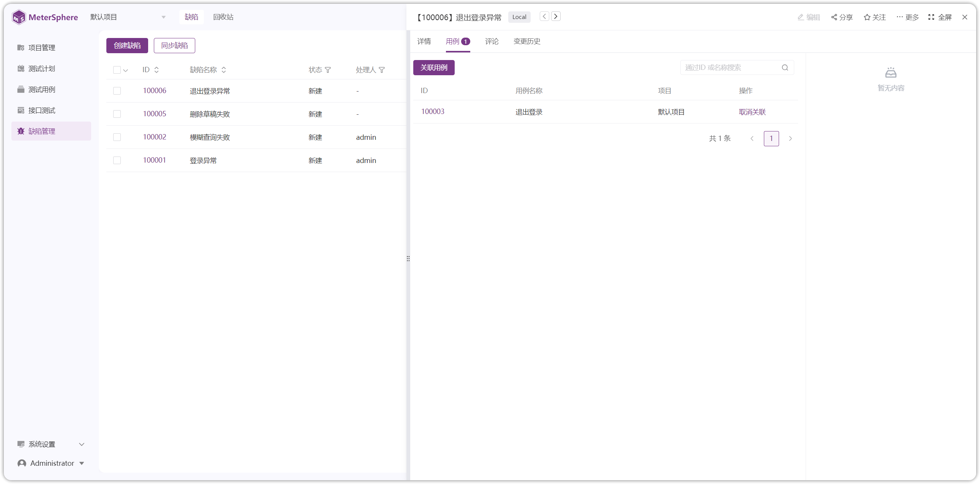Open 测试用例 in the sidebar
The width and height of the screenshot is (980, 484).
point(51,89)
